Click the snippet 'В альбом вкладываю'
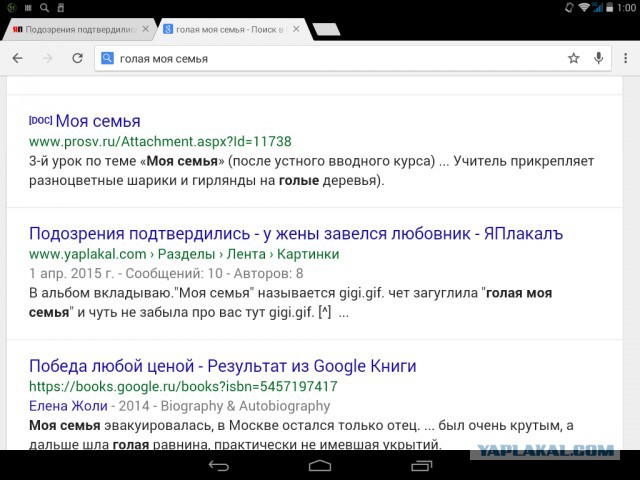 (x=102, y=293)
